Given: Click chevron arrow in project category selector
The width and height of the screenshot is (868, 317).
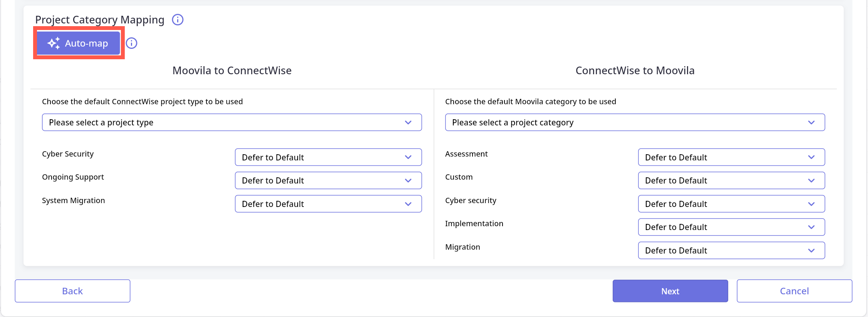Looking at the screenshot, I should point(811,122).
